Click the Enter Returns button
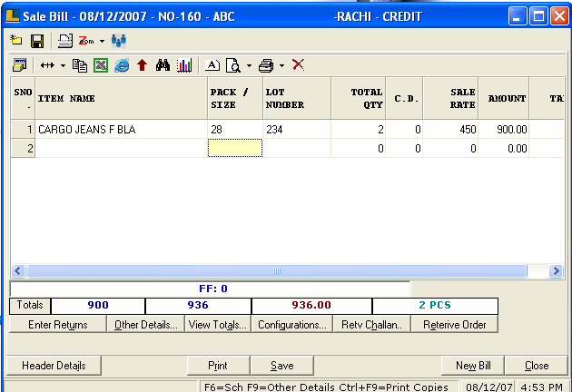Screen dimensions: 572x392 pyautogui.click(x=57, y=325)
